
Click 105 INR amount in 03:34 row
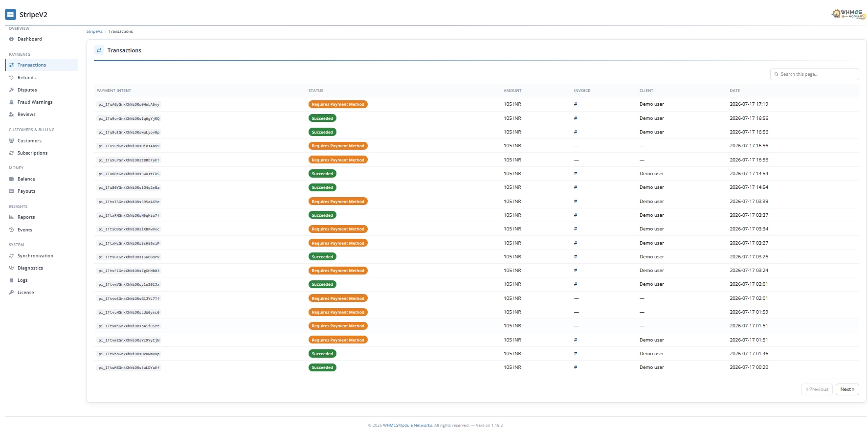click(x=512, y=229)
